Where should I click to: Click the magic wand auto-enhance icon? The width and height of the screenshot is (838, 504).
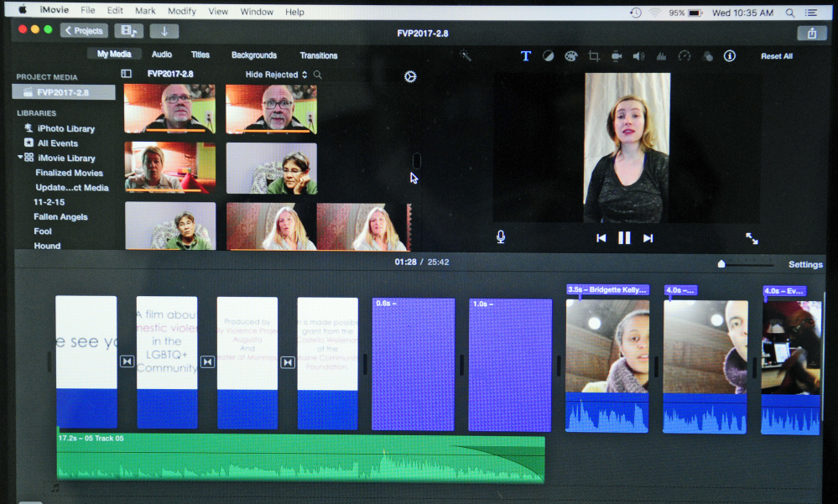[466, 56]
